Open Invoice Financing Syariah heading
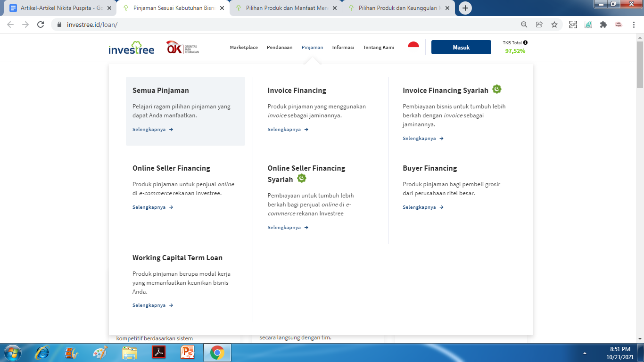This screenshot has height=362, width=644. pyautogui.click(x=446, y=90)
